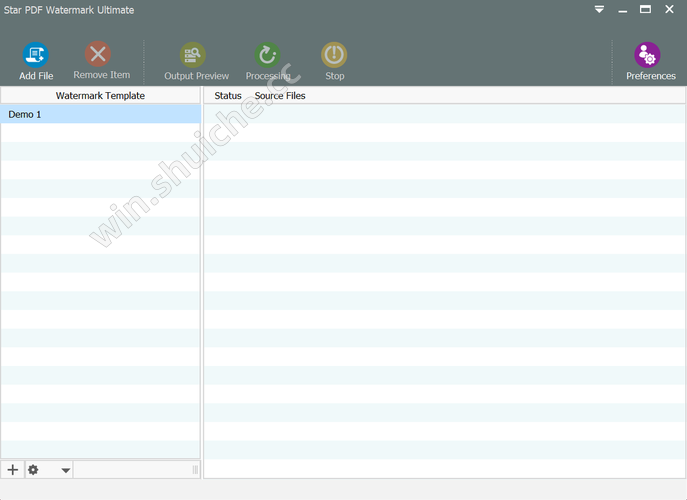687x500 pixels.
Task: Close the Star PDF Watermark Ultimate window
Action: click(669, 9)
